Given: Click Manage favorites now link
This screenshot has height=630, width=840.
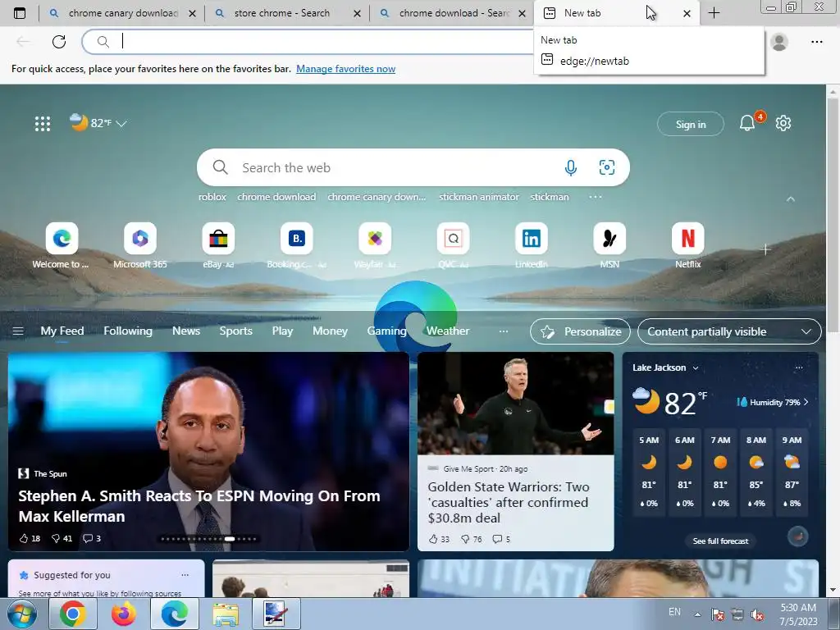Looking at the screenshot, I should tap(345, 69).
